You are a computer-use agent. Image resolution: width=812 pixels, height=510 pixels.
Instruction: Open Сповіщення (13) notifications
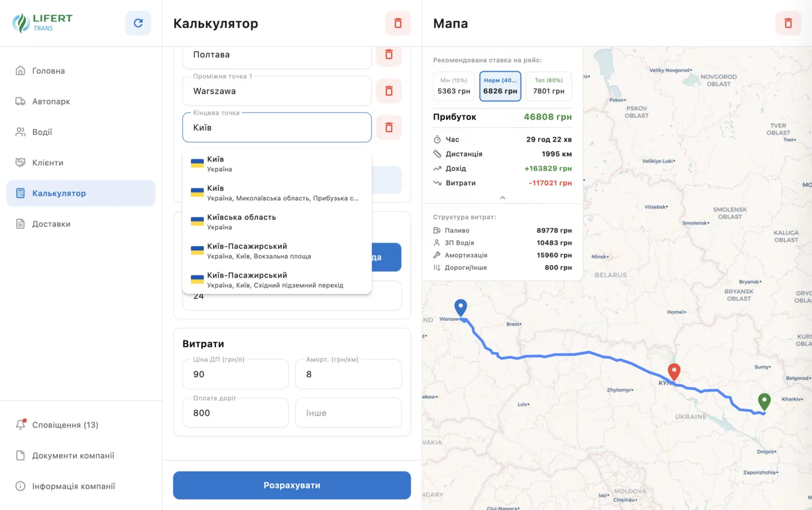tap(81, 425)
